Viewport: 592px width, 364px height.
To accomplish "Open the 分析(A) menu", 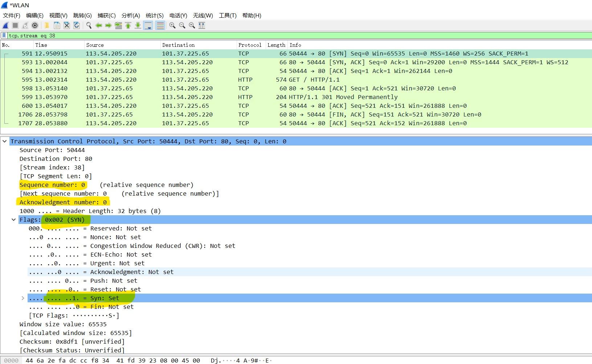I will (130, 15).
